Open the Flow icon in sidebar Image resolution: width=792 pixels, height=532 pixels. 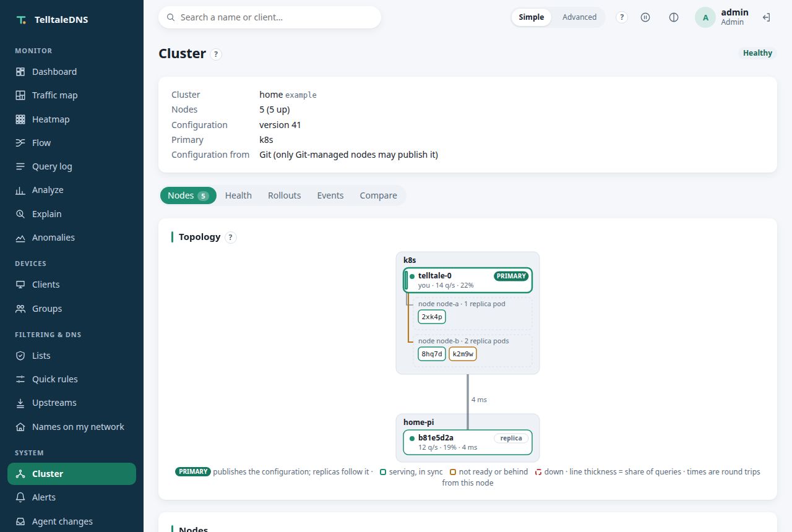[x=20, y=143]
